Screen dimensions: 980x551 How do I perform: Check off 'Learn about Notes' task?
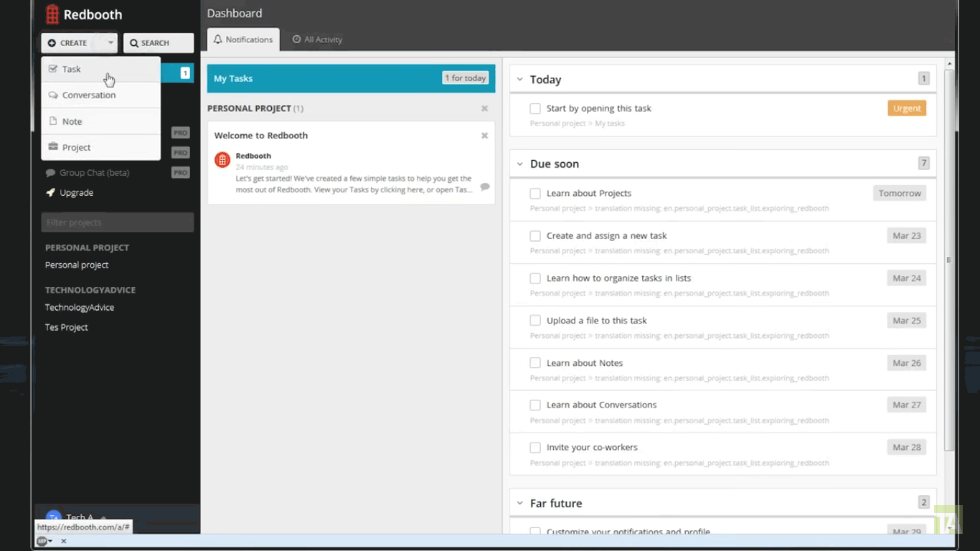click(x=535, y=362)
